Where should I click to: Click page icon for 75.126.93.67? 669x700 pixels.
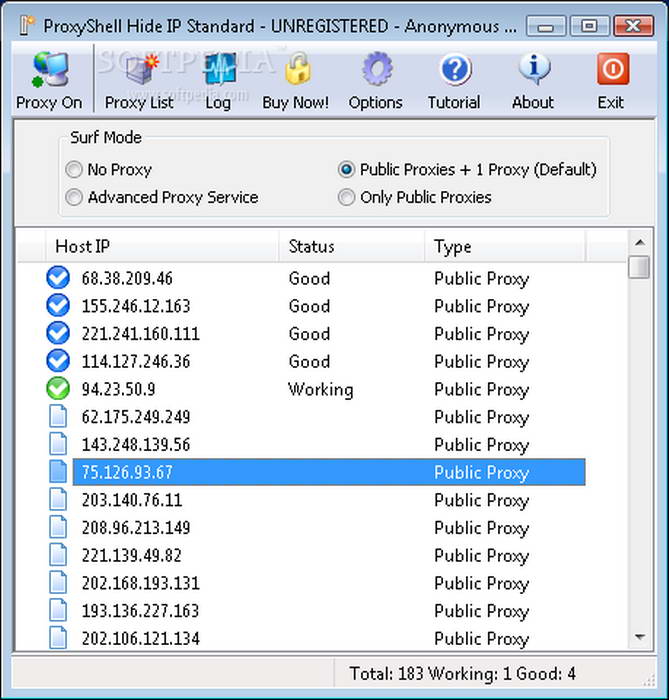(x=58, y=471)
